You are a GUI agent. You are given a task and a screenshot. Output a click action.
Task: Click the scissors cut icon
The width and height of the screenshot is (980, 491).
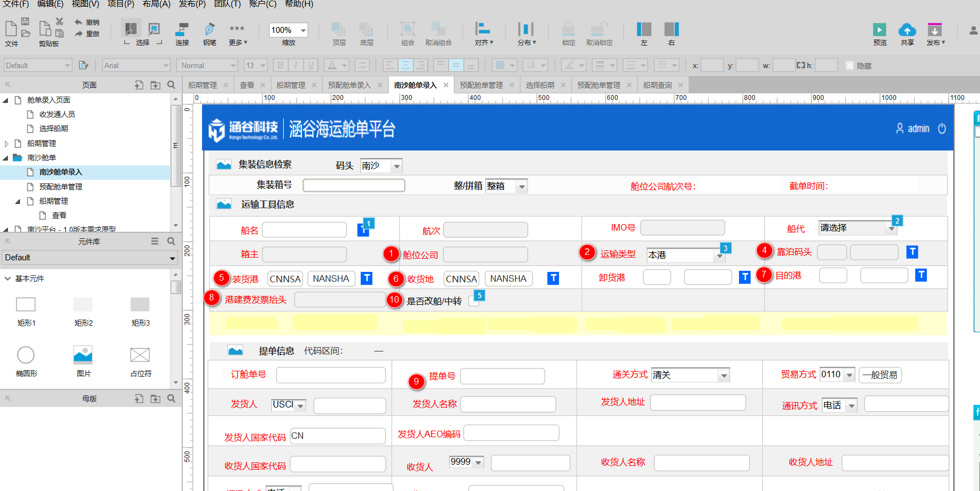(x=59, y=21)
